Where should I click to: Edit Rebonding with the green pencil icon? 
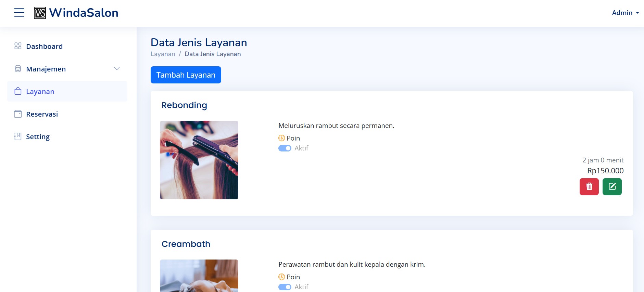(612, 187)
